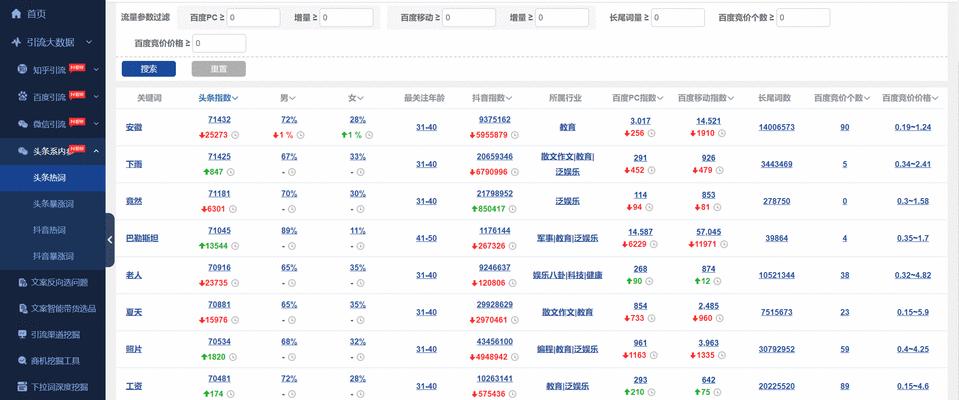Collapse the 头条系内容 submenu chevron

pos(95,151)
